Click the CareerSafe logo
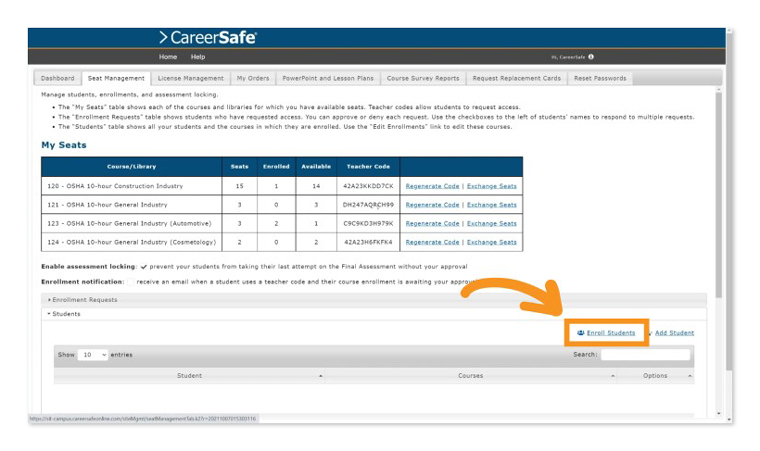 pos(208,37)
